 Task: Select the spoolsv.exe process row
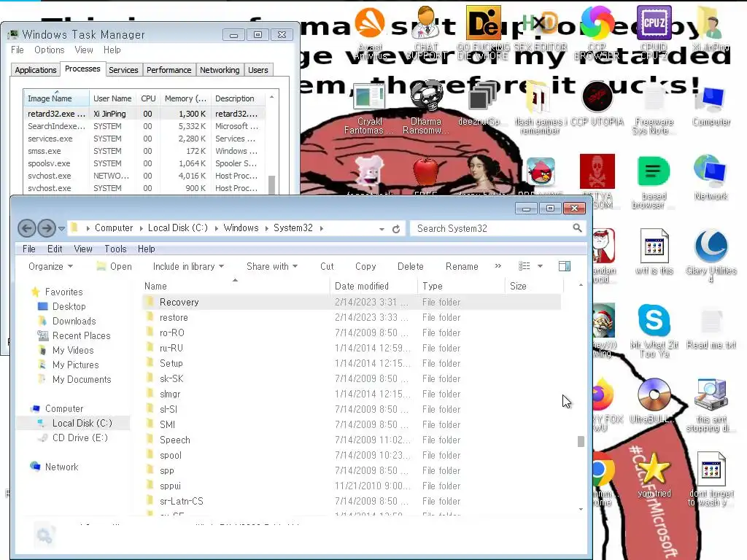[x=144, y=163]
